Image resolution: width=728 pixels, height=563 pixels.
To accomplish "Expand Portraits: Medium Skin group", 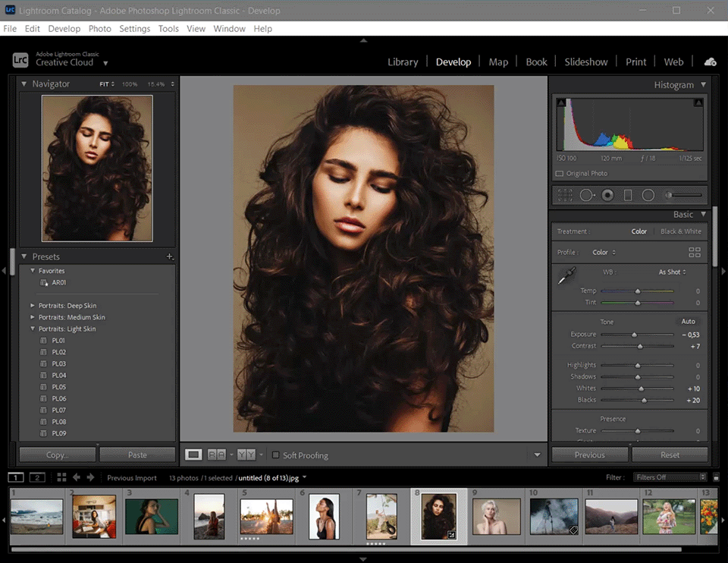I will 33,317.
